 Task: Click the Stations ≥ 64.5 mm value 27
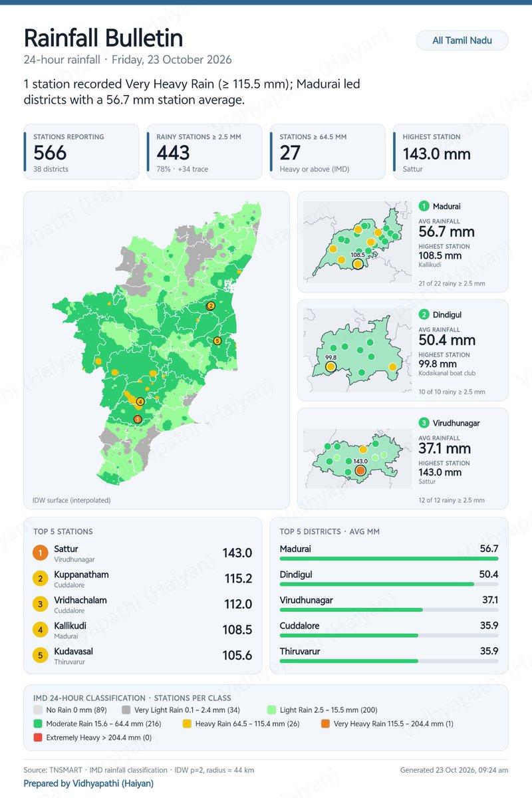point(290,153)
